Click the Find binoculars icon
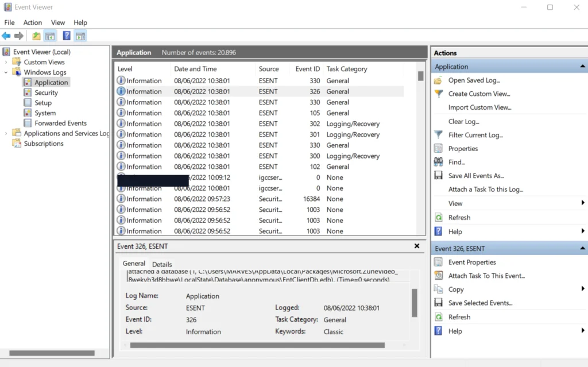Image resolution: width=588 pixels, height=367 pixels. [438, 162]
